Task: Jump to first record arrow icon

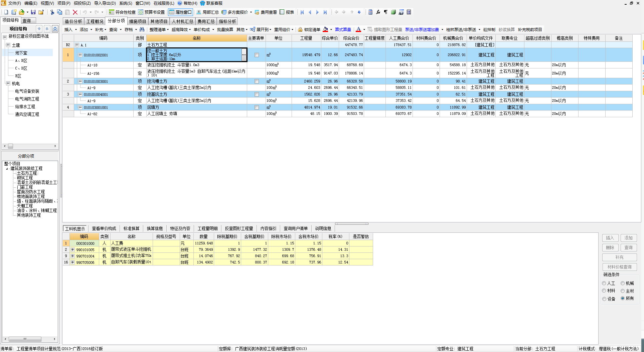Action: click(x=302, y=12)
